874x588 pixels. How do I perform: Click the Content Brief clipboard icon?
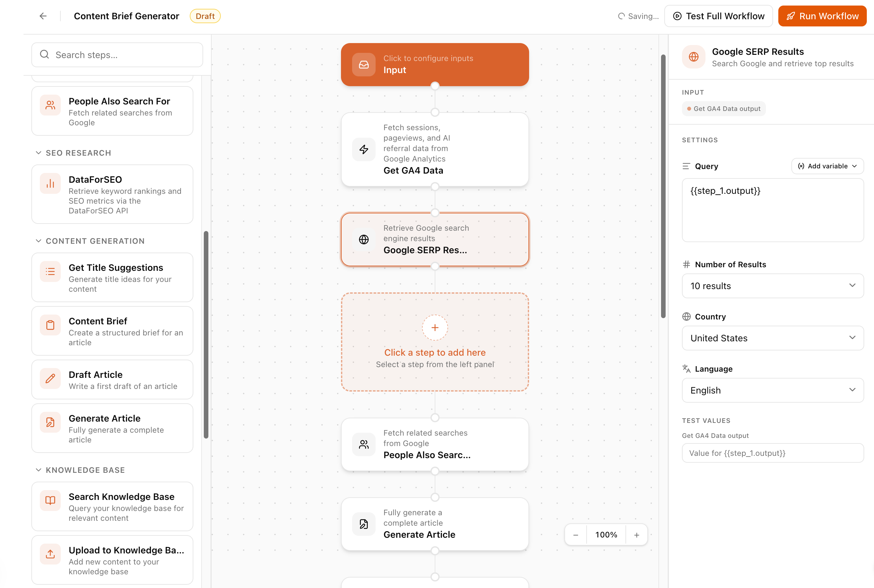pyautogui.click(x=50, y=325)
